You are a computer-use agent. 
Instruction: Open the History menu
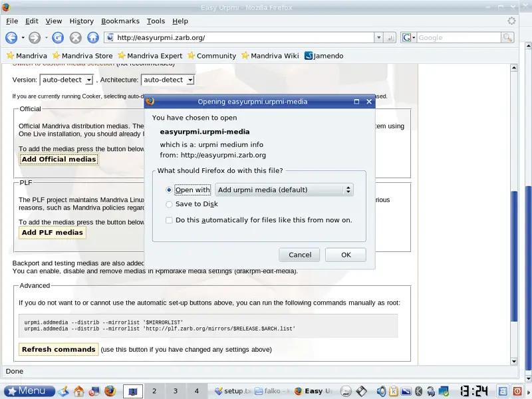point(81,21)
